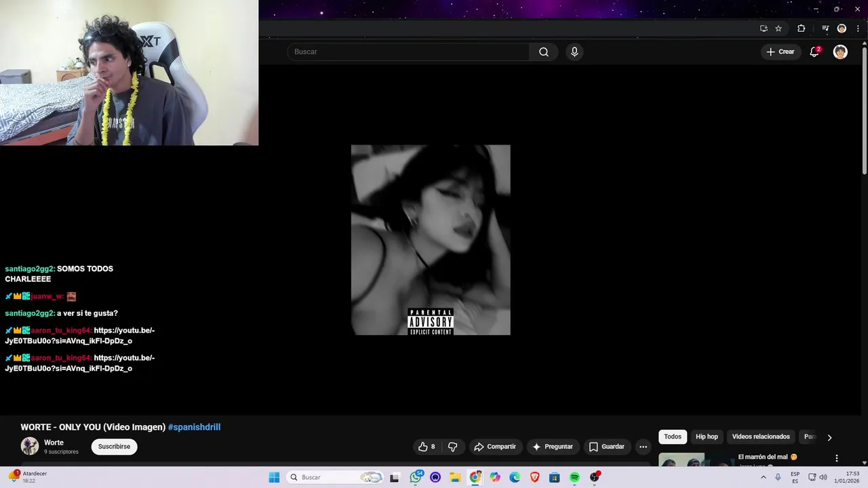The image size is (868, 488).
Task: Open OBS Studio from the taskbar
Action: point(595,477)
